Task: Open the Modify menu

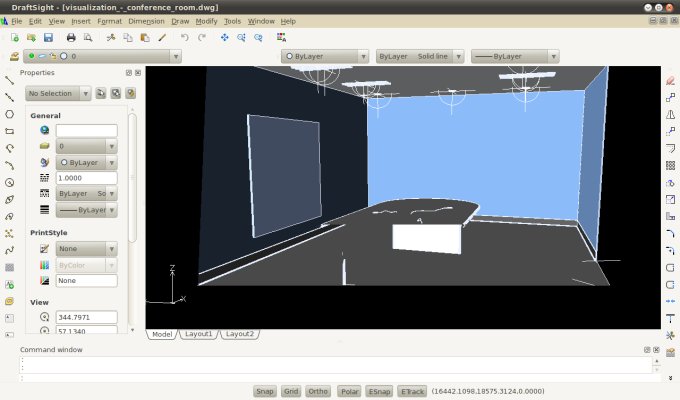Action: coord(206,21)
